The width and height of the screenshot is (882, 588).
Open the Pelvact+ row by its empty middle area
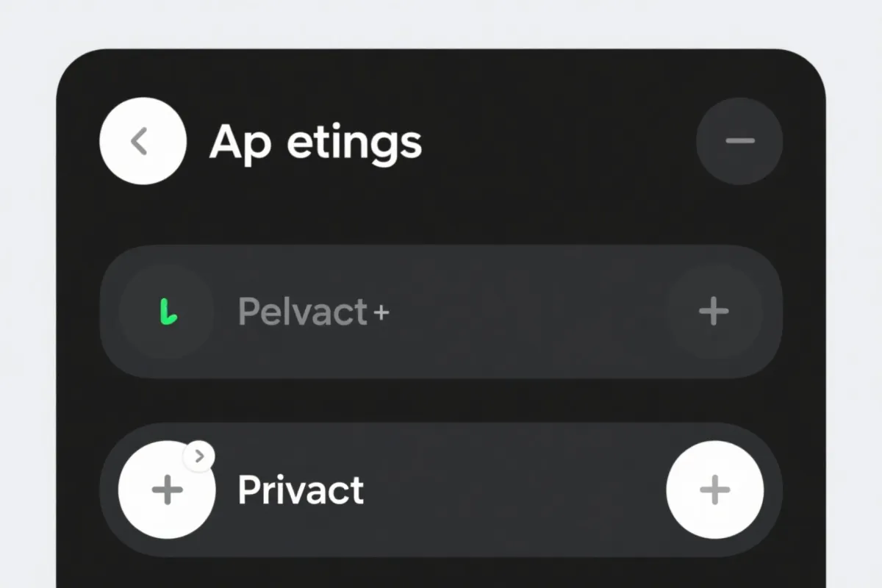coord(529,313)
